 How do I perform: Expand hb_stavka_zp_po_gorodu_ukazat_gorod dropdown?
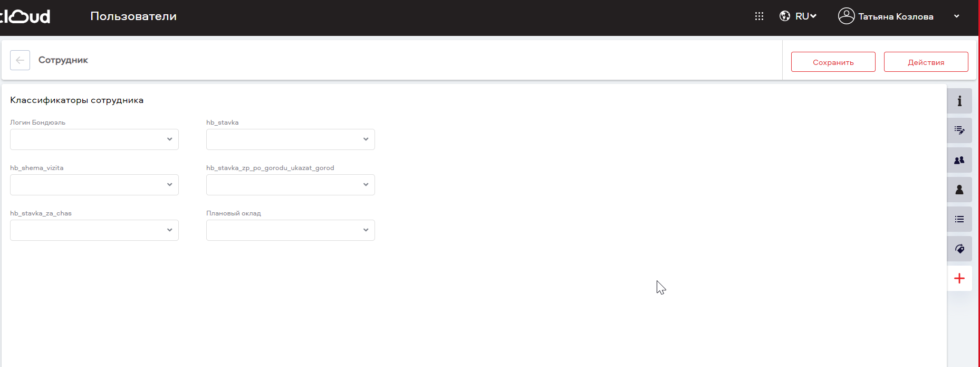(x=291, y=185)
